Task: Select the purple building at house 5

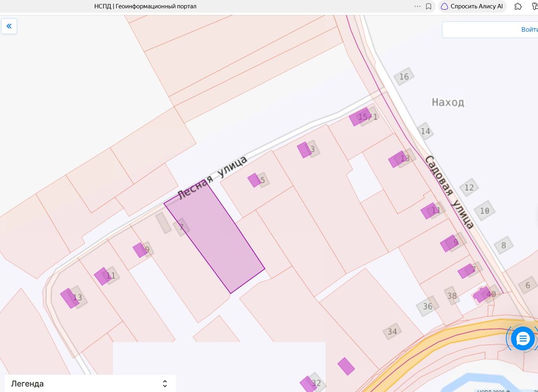Action: point(254,180)
